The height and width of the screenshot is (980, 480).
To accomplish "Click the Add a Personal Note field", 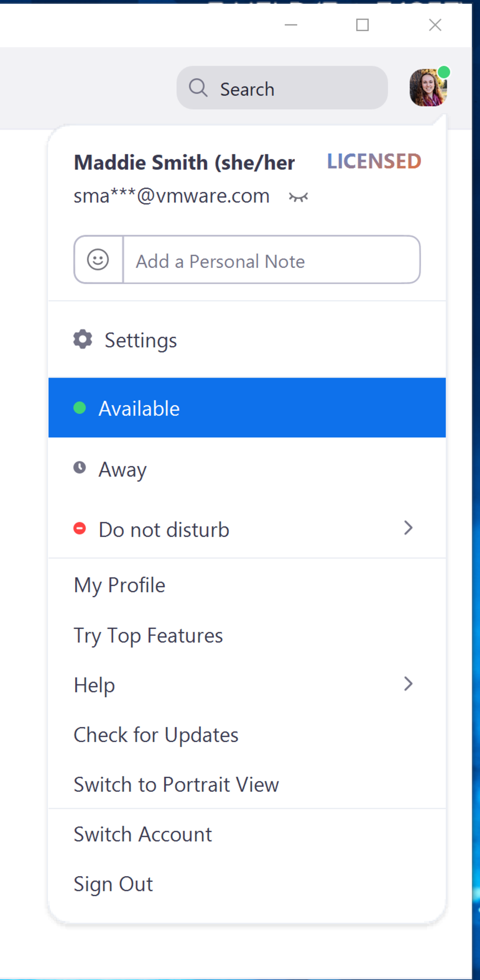I will [271, 261].
